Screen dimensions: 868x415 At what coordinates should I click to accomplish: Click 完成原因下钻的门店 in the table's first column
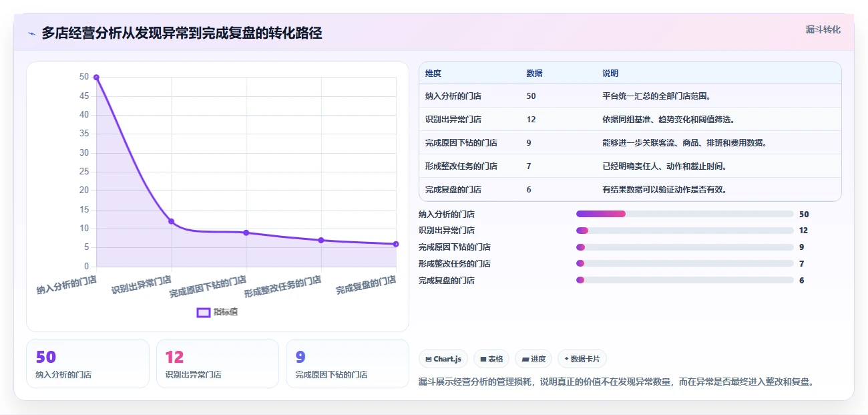click(461, 143)
